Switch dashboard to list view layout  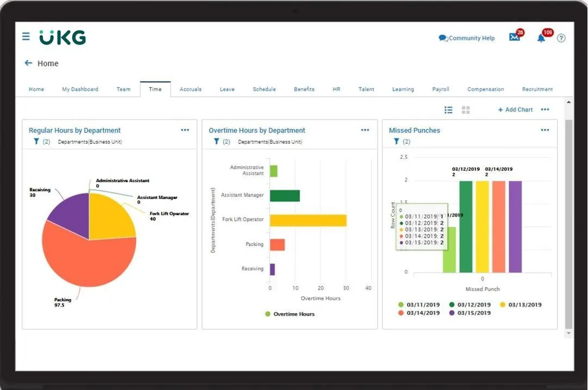click(x=448, y=109)
